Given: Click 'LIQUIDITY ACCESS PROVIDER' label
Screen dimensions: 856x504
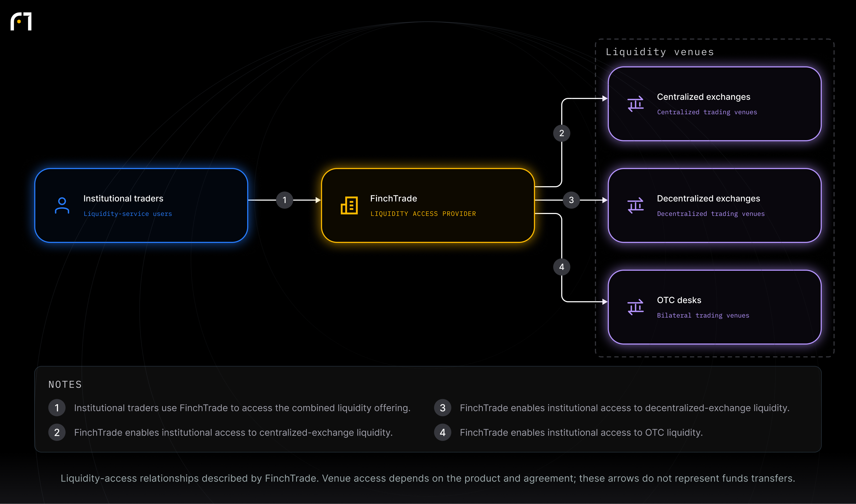Looking at the screenshot, I should click(x=423, y=214).
